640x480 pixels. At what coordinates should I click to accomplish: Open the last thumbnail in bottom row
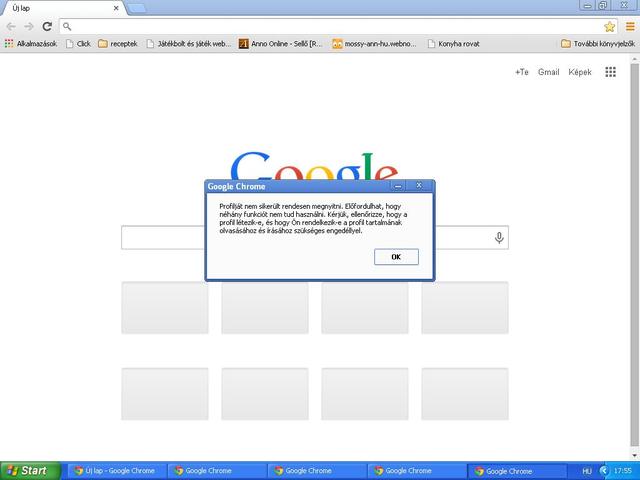(x=465, y=394)
